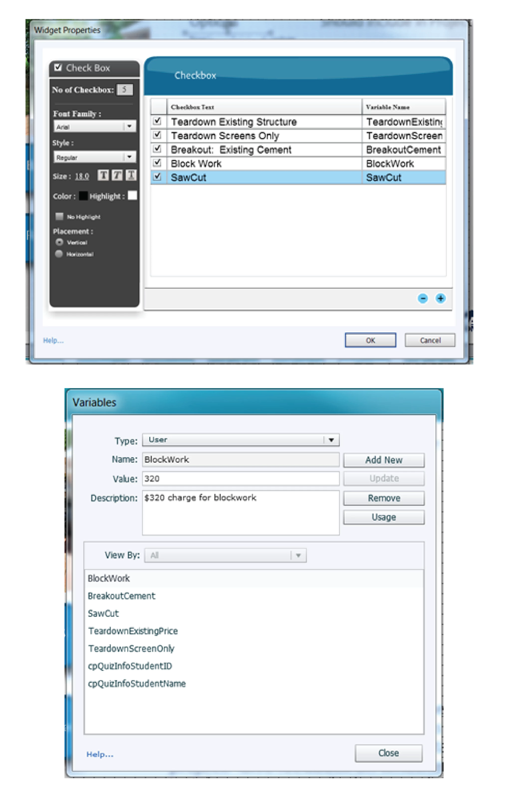Viewport: 508px width, 812px height.
Task: Click the bold text style icon
Action: [103, 175]
